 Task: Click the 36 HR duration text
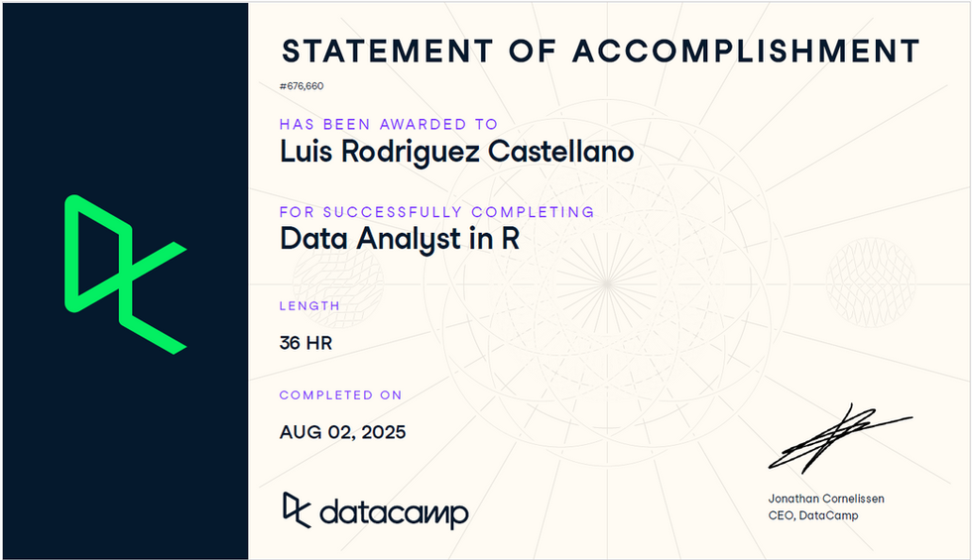pyautogui.click(x=305, y=343)
